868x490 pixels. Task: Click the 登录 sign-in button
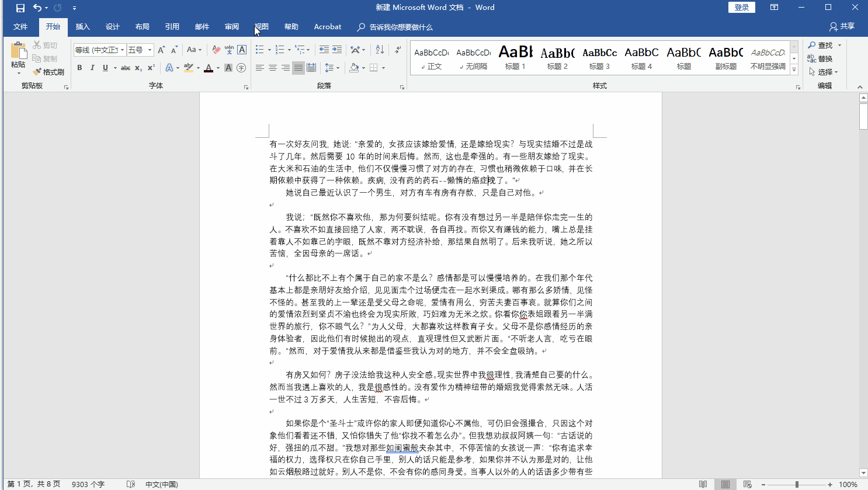click(741, 7)
